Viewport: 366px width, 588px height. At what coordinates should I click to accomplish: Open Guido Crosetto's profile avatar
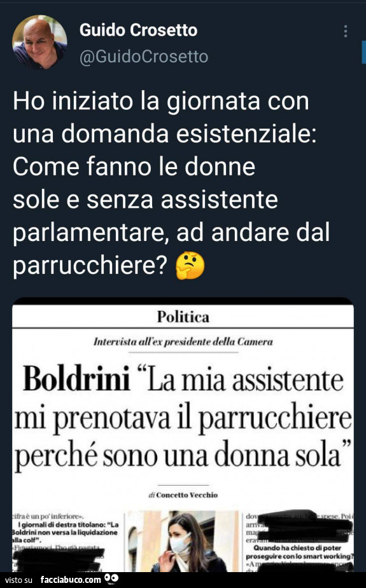click(39, 42)
